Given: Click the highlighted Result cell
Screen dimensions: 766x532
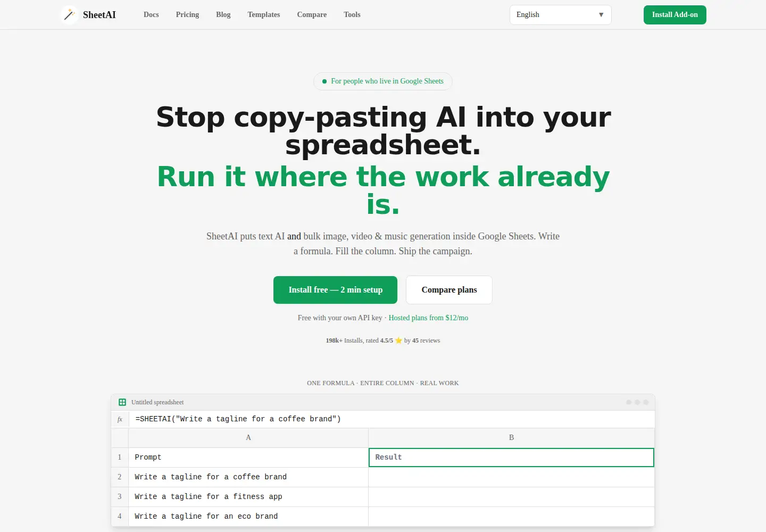Looking at the screenshot, I should pyautogui.click(x=511, y=458).
